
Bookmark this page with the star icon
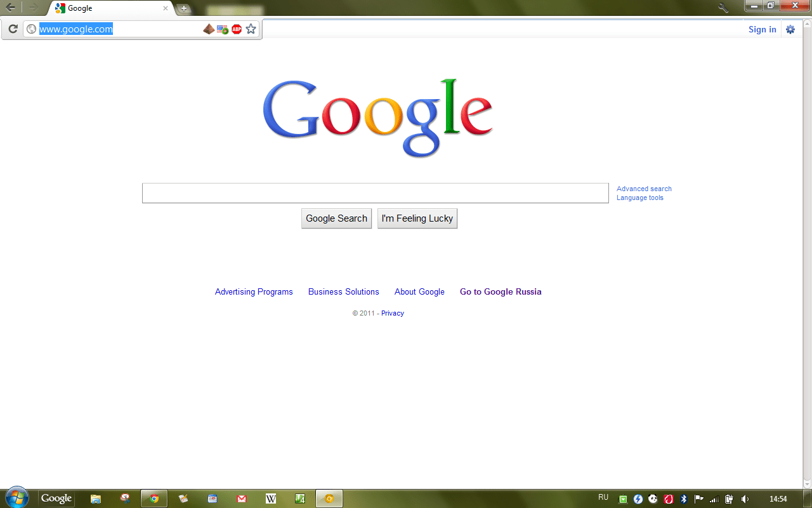click(251, 29)
